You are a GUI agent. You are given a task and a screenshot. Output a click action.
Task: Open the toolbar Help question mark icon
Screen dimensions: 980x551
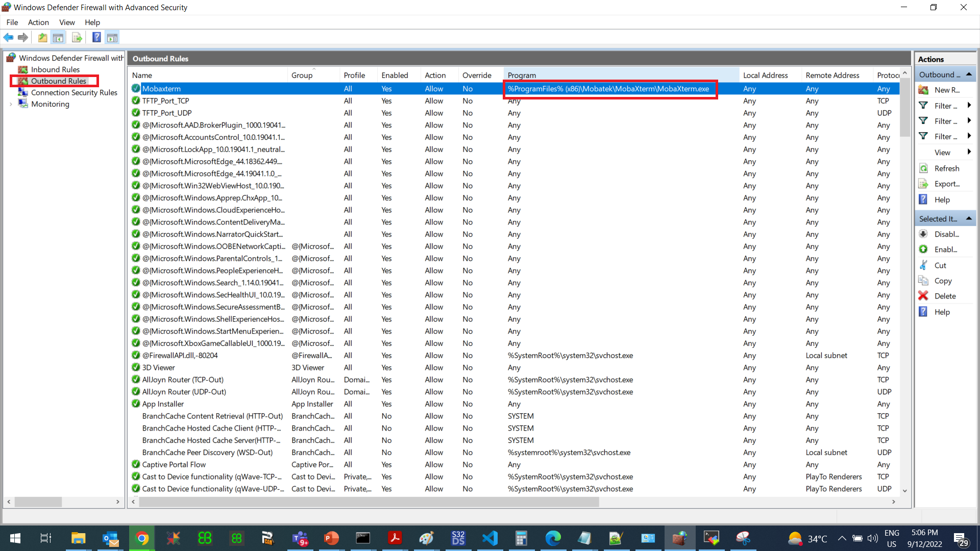(x=96, y=37)
